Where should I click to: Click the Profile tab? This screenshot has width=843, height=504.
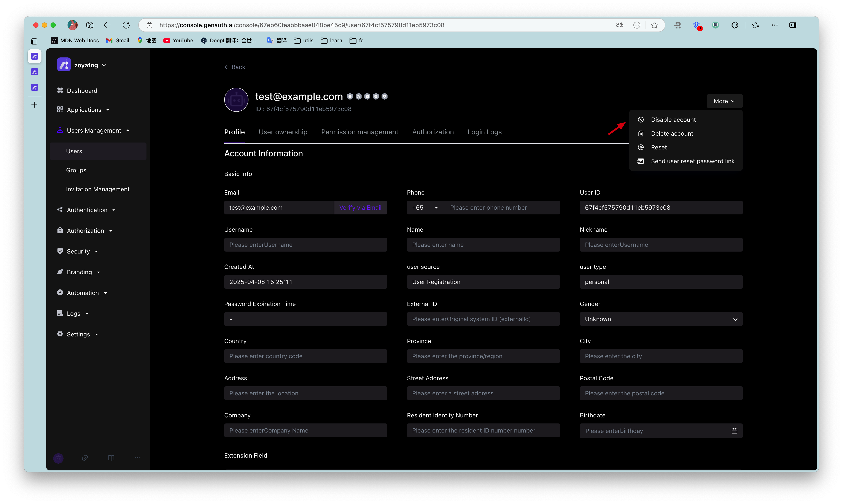234,132
